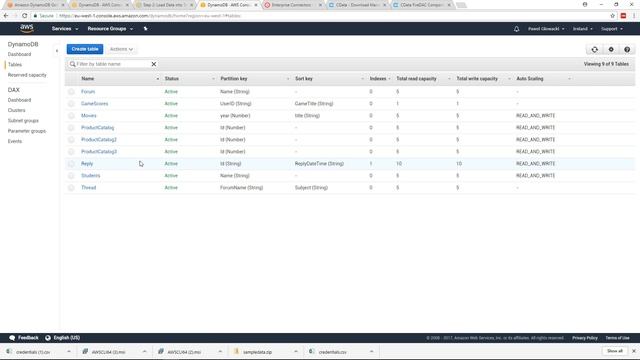The image size is (640, 360).
Task: Open the Thread table link
Action: pos(88,188)
